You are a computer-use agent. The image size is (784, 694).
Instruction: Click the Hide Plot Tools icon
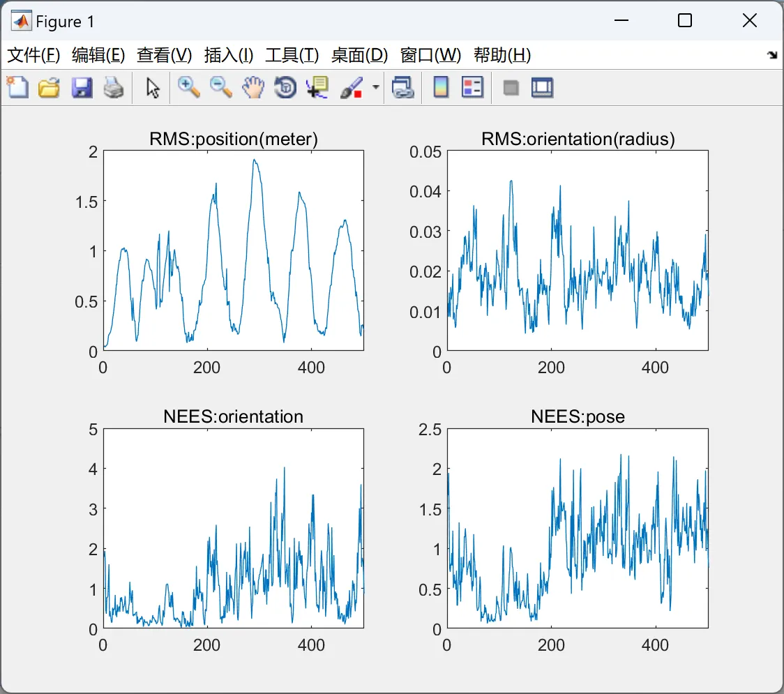[511, 88]
